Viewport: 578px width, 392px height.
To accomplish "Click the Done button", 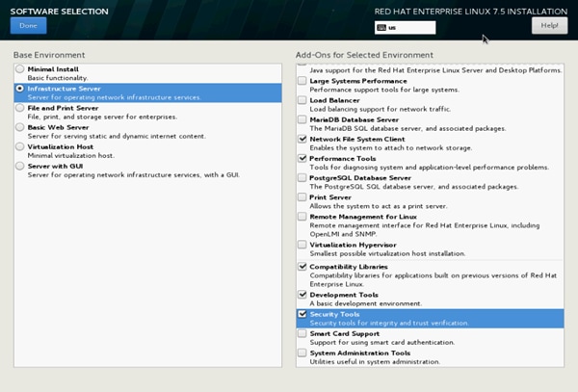I will (28, 25).
